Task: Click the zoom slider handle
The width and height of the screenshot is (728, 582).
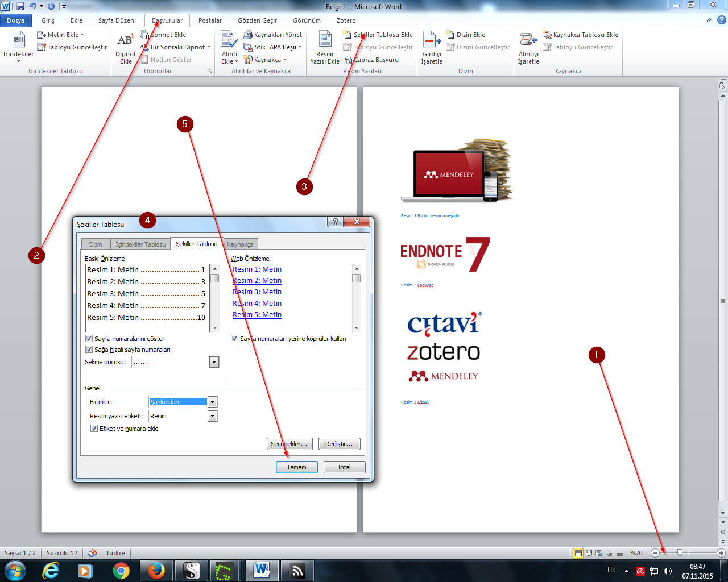Action: (680, 552)
